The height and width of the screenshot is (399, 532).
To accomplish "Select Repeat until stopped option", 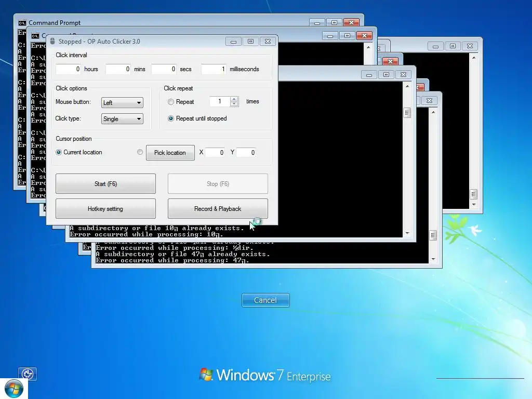I will tap(171, 118).
